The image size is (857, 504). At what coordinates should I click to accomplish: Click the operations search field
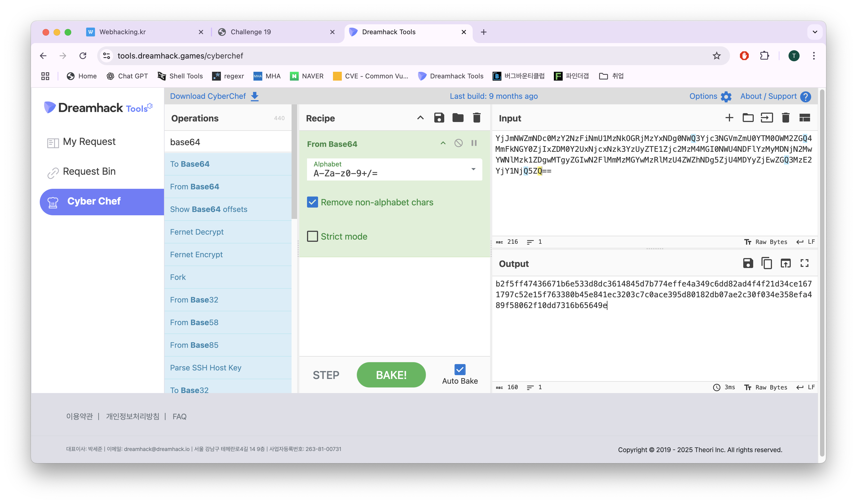point(228,142)
